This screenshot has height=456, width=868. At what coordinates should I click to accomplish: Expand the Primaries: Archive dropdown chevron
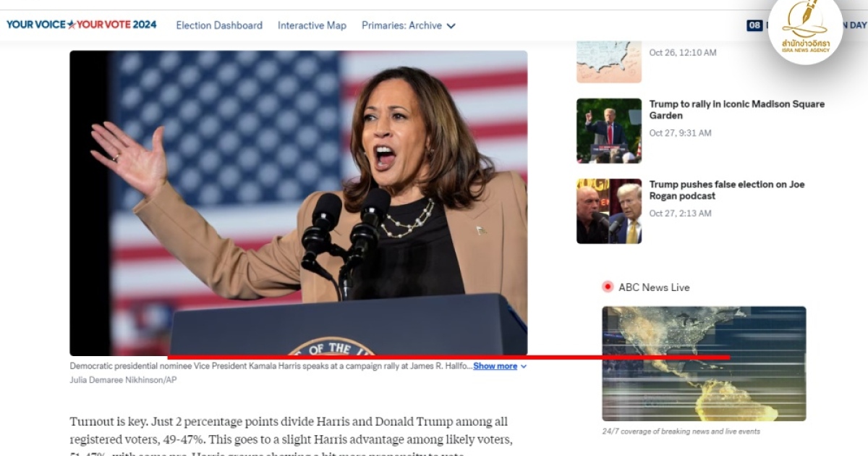(x=451, y=26)
